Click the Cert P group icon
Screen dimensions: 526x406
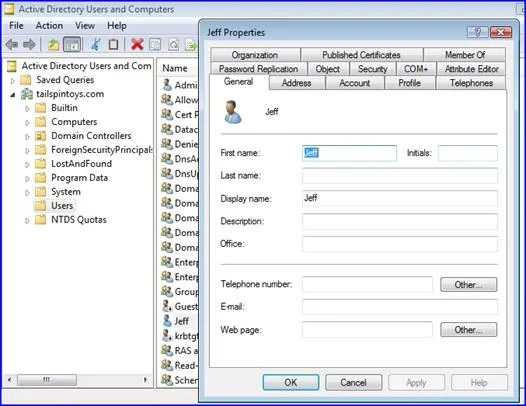[x=167, y=114]
